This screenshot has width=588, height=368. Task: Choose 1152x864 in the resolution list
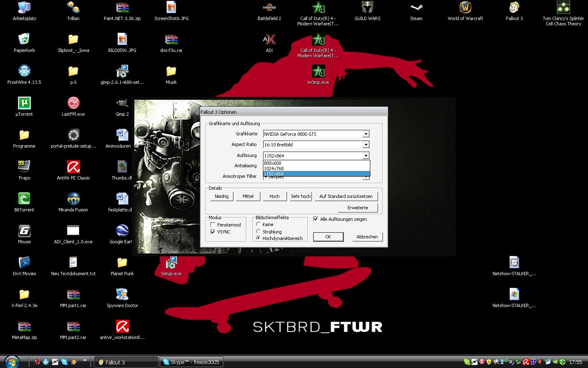[x=316, y=174]
